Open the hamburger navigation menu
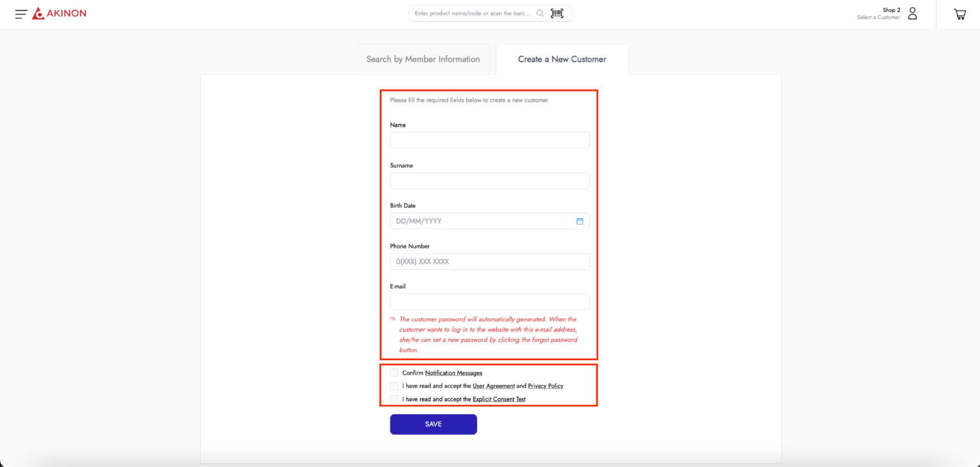This screenshot has height=467, width=980. pyautogui.click(x=21, y=14)
